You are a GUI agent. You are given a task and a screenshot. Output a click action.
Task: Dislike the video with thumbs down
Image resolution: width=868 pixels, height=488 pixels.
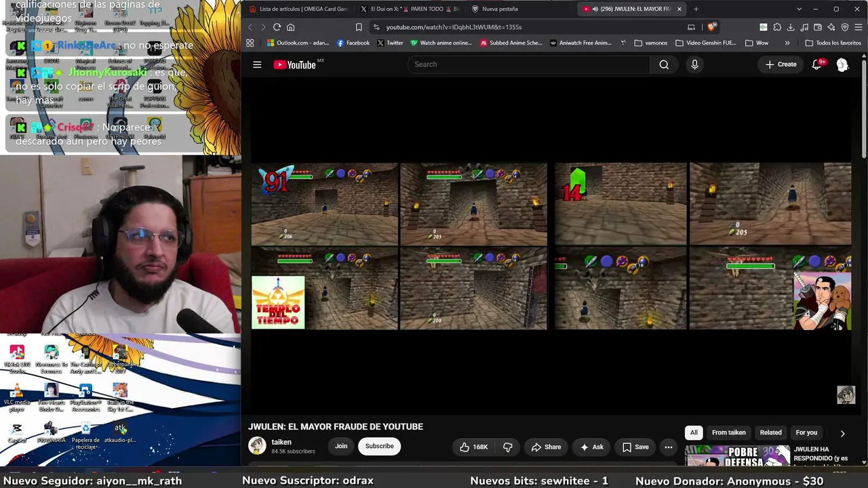(508, 447)
